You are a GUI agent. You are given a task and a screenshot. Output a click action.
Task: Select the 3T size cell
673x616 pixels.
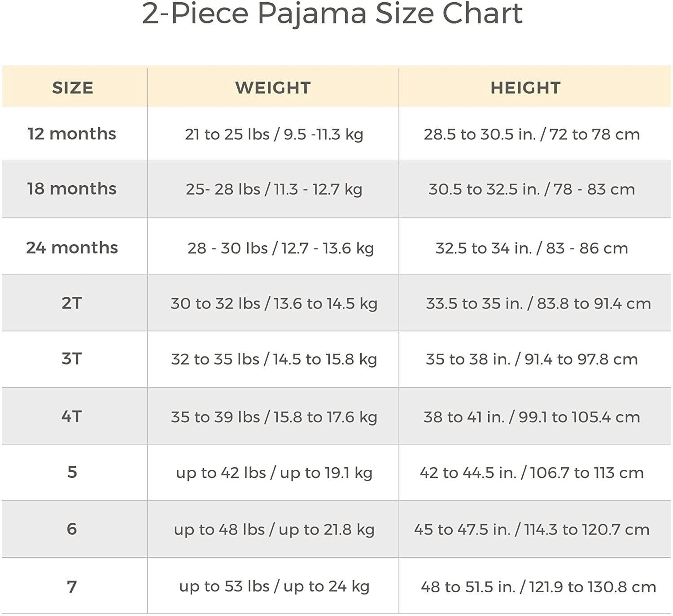coord(72,359)
